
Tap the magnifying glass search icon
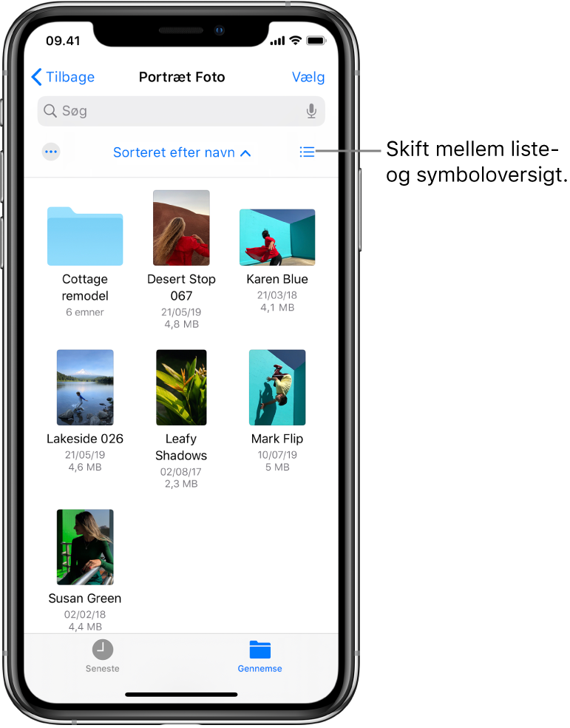50,111
